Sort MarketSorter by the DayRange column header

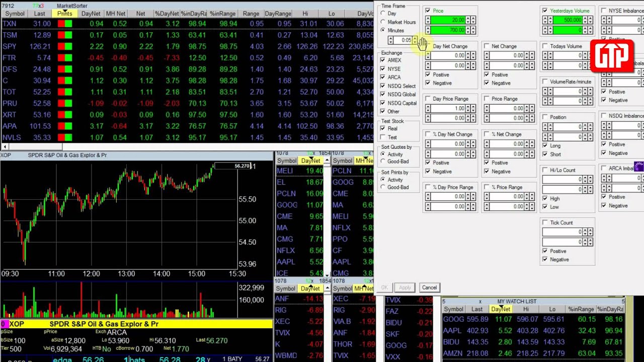click(x=278, y=14)
